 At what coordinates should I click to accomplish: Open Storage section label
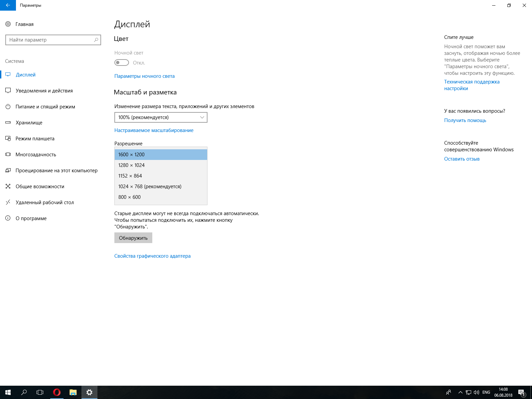(29, 123)
